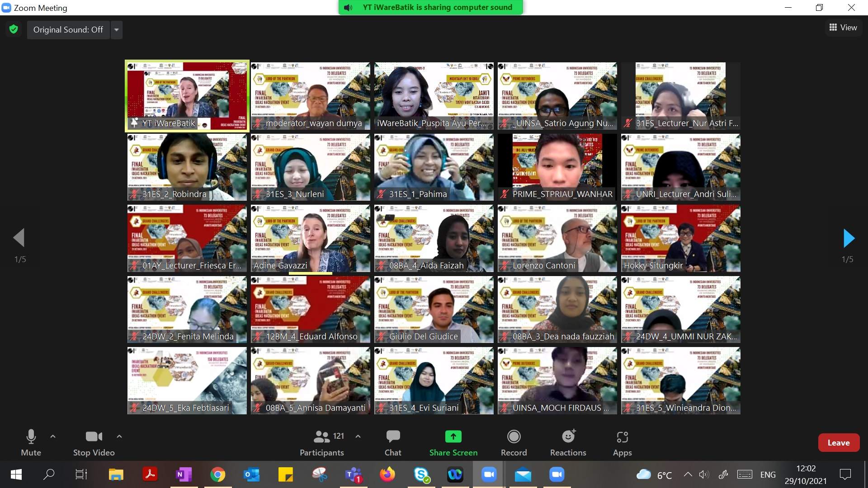Toggle Original Sound: Off button
Viewport: 868px width, 488px height.
(68, 30)
